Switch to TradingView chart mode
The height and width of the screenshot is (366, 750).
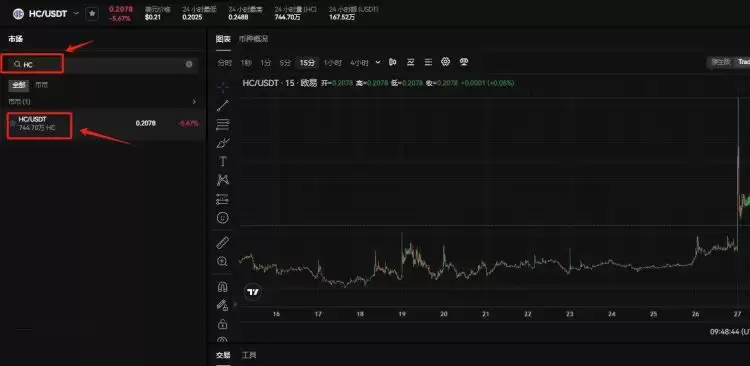tap(743, 62)
